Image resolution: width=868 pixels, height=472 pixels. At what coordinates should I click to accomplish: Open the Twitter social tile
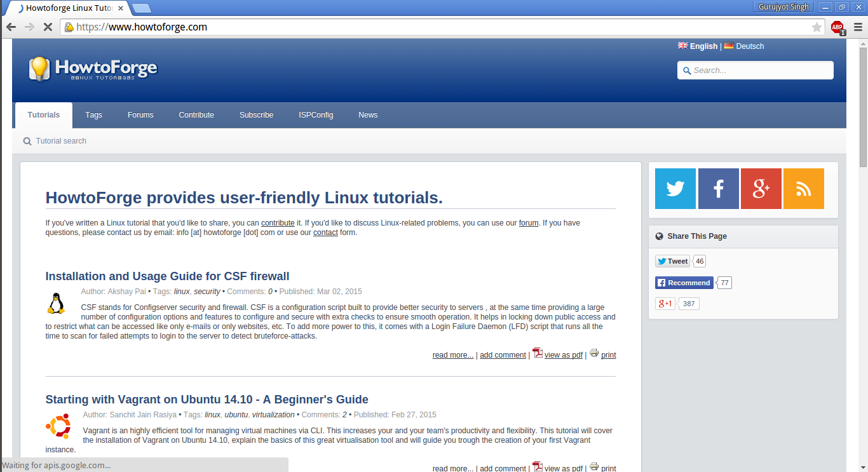point(675,189)
